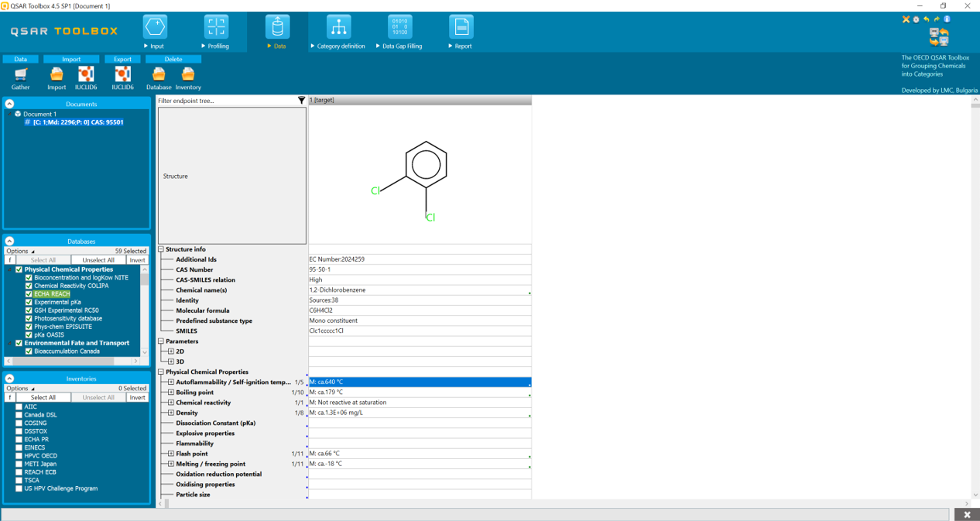Screen dimensions: 980x521
Task: Click the Invert button in Inventories panel
Action: pos(137,396)
